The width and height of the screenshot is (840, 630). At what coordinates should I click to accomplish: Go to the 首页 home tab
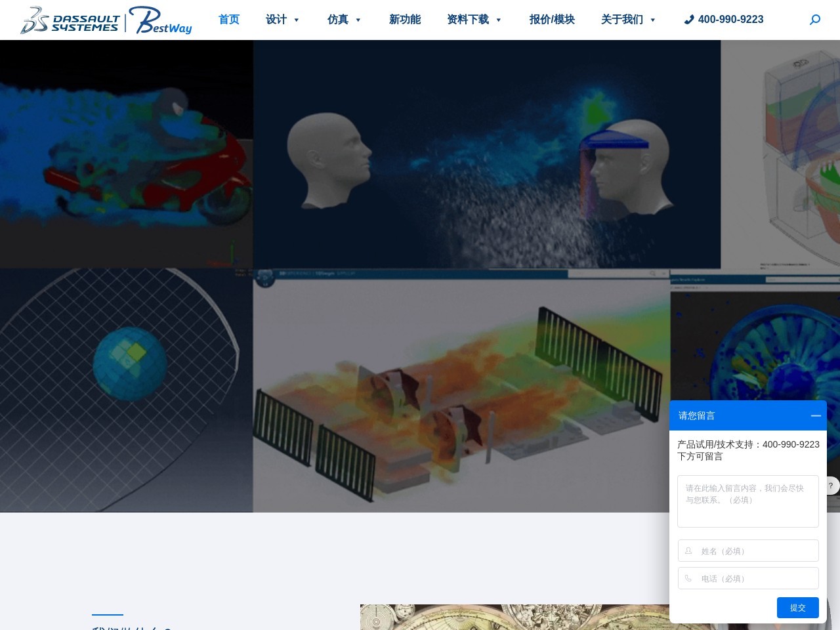(229, 20)
